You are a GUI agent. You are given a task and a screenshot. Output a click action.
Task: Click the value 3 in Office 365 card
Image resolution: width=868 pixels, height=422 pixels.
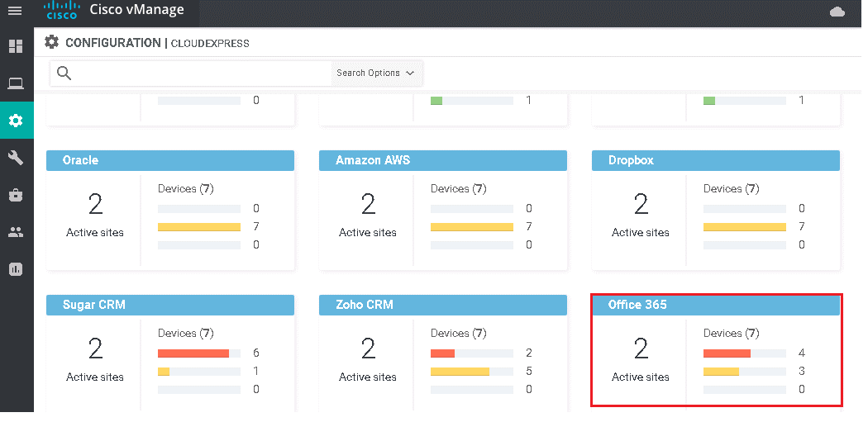pyautogui.click(x=802, y=371)
